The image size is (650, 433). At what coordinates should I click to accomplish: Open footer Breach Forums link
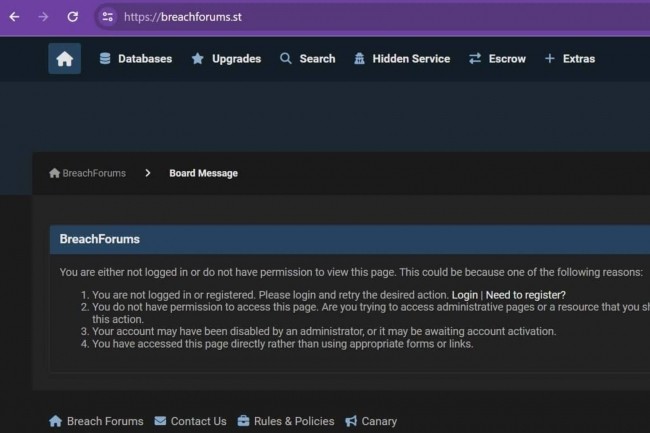point(105,421)
